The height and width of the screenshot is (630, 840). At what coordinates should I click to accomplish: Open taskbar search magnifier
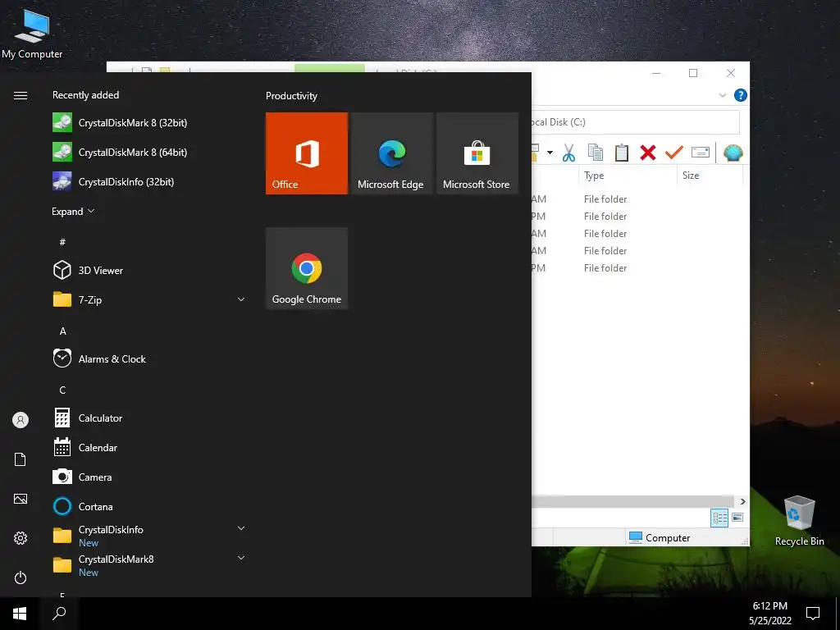click(59, 614)
